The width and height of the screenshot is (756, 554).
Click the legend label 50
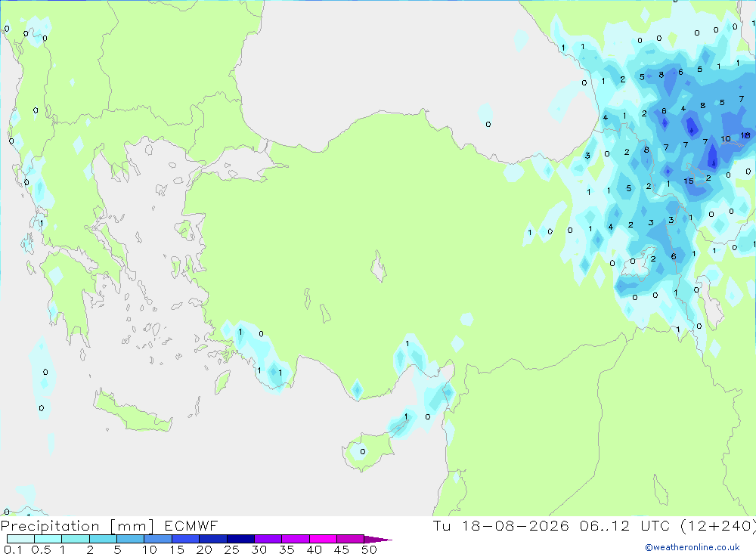coord(369,549)
